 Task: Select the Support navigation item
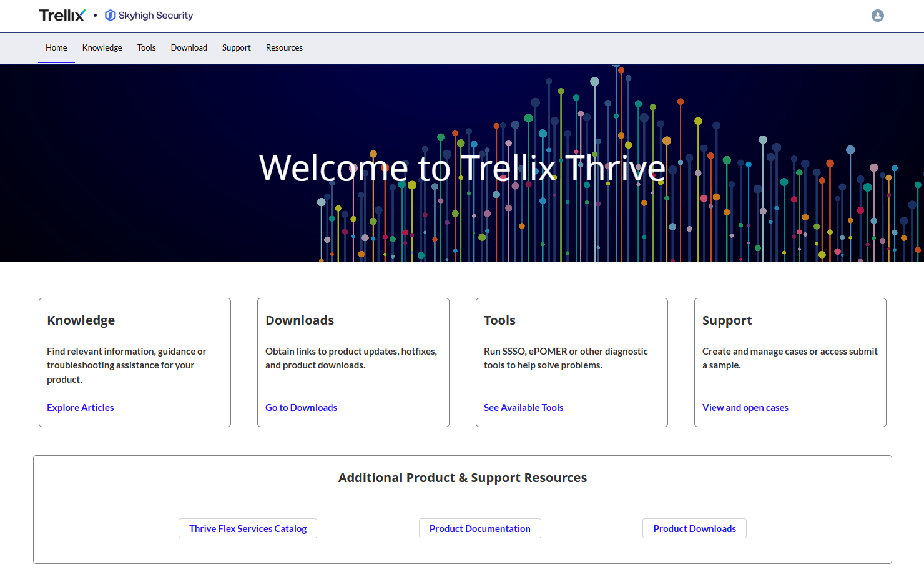236,47
